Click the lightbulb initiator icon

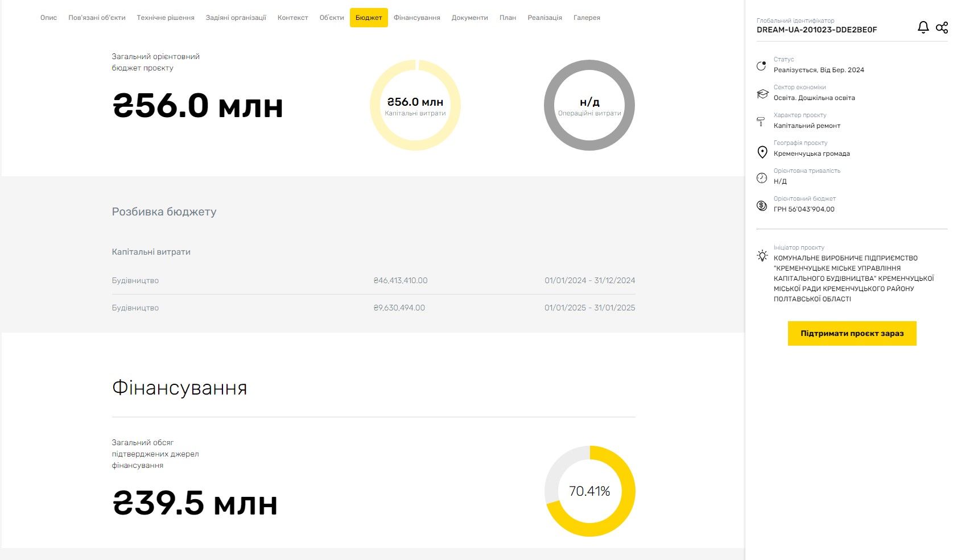click(x=762, y=256)
